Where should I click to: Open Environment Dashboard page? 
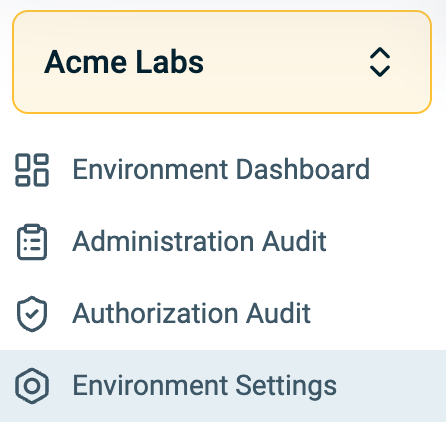223,170
